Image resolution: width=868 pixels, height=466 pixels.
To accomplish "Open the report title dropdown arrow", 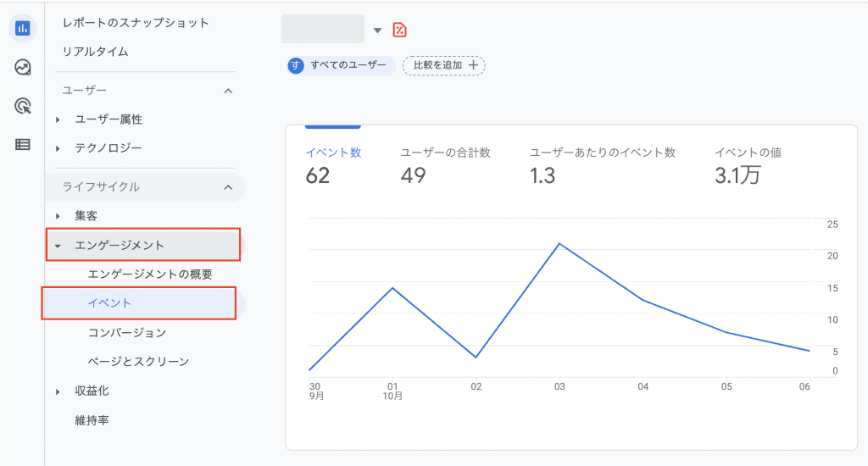I will (x=377, y=31).
